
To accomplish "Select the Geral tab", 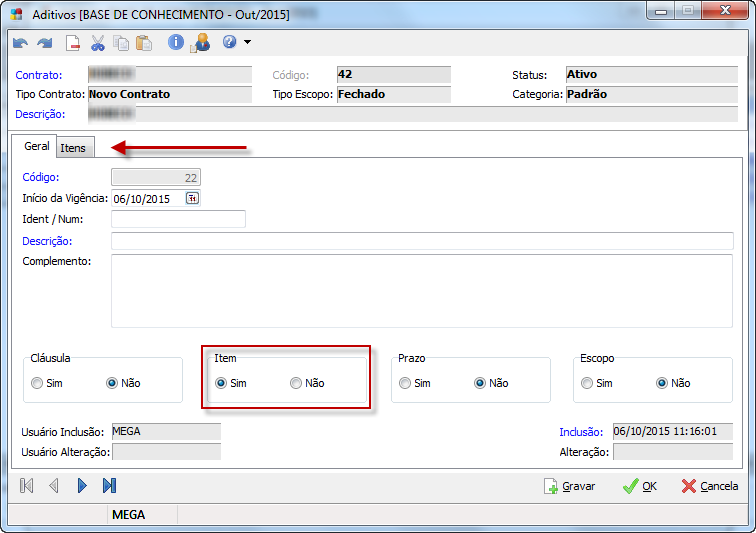I will click(37, 146).
